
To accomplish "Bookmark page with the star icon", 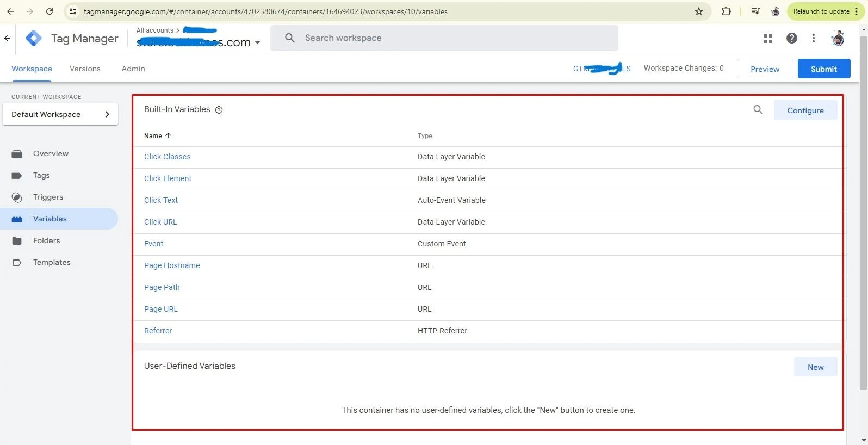I will [x=699, y=11].
